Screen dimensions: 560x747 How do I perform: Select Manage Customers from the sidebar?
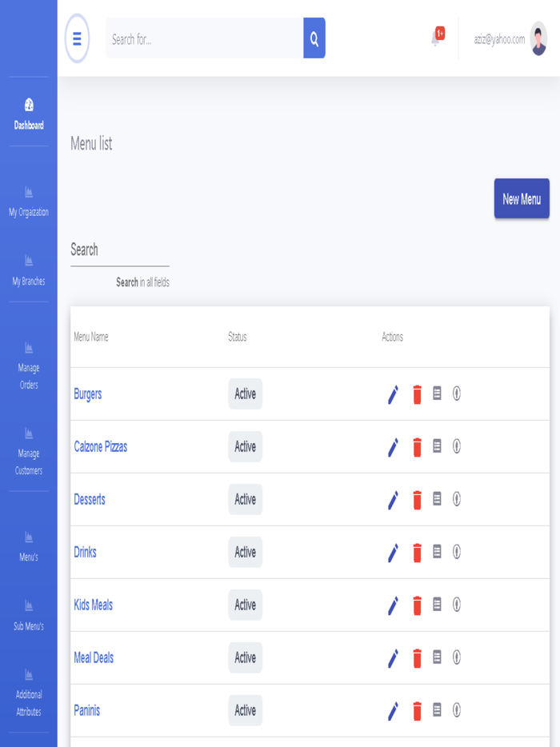pyautogui.click(x=29, y=448)
